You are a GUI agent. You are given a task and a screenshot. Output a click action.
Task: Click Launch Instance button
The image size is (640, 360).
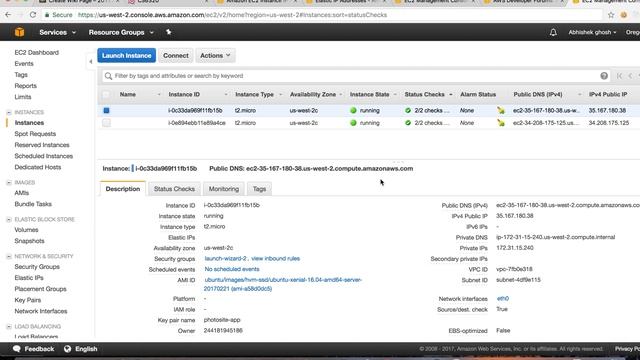point(127,56)
